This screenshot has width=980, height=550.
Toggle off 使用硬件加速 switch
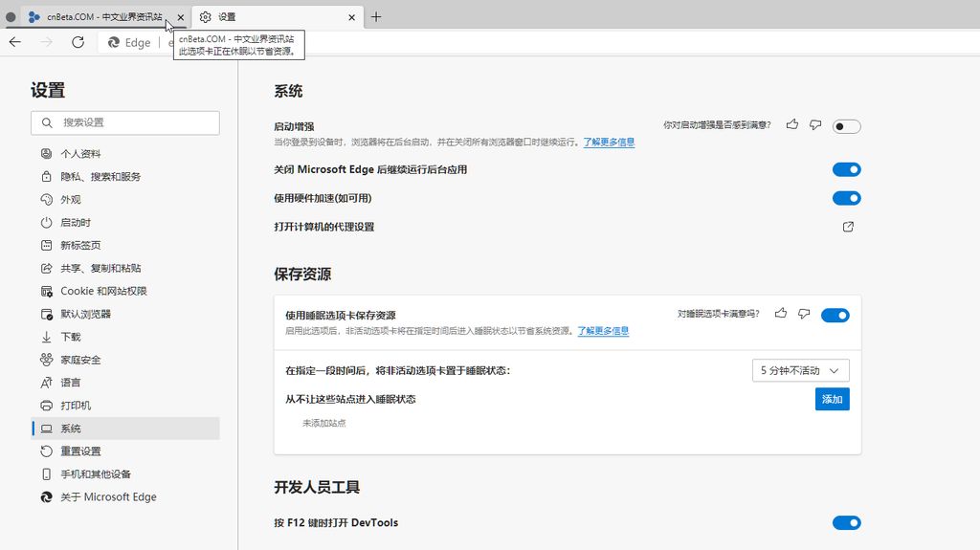pyautogui.click(x=846, y=198)
